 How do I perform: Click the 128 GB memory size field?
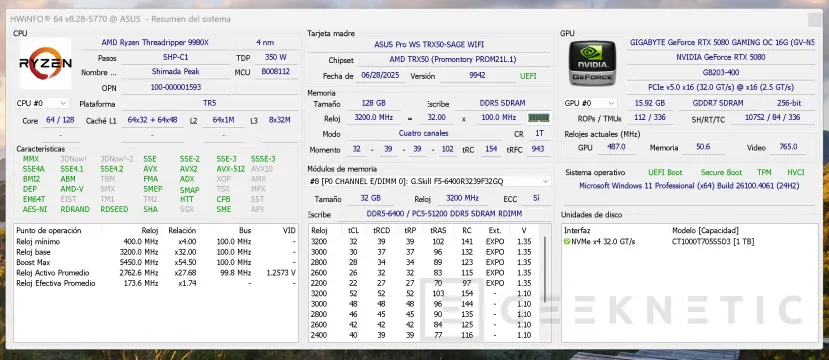coord(375,103)
